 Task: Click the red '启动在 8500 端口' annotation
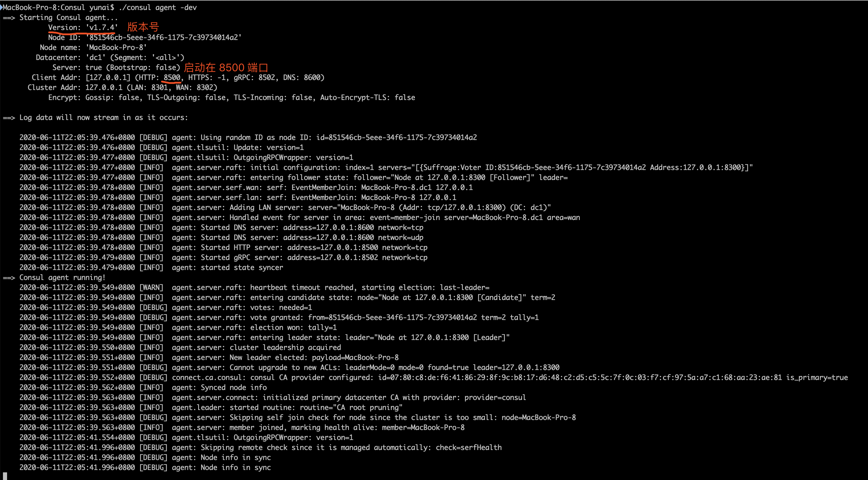[226, 68]
